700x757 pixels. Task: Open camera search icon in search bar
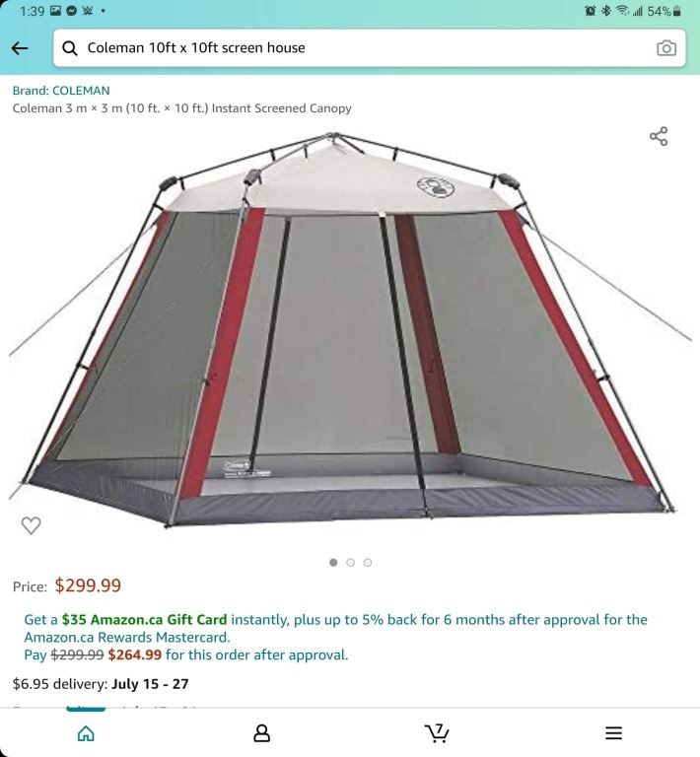tap(666, 48)
